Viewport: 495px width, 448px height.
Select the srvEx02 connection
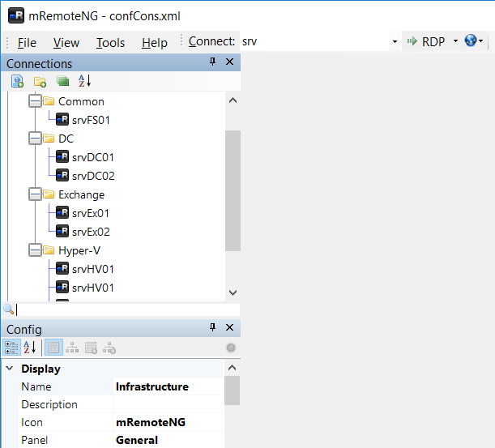[91, 232]
